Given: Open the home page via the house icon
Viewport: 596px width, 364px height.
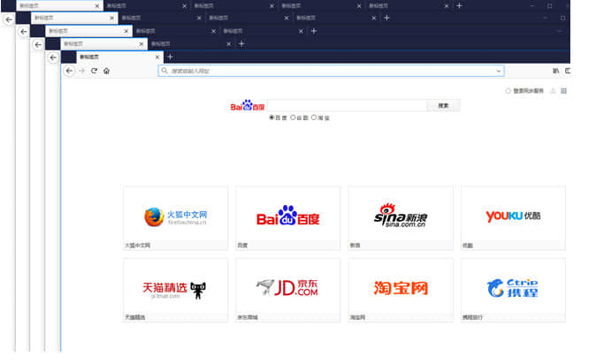Looking at the screenshot, I should pos(106,71).
